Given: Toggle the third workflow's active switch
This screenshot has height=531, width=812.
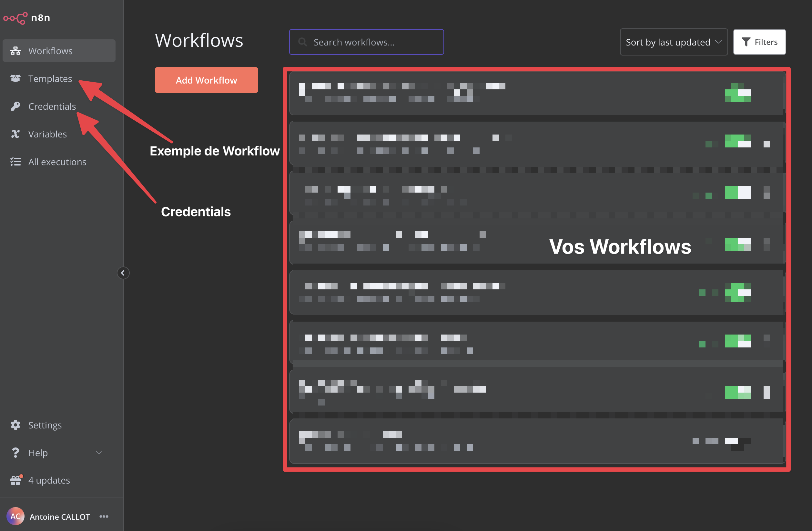Looking at the screenshot, I should pyautogui.click(x=737, y=193).
